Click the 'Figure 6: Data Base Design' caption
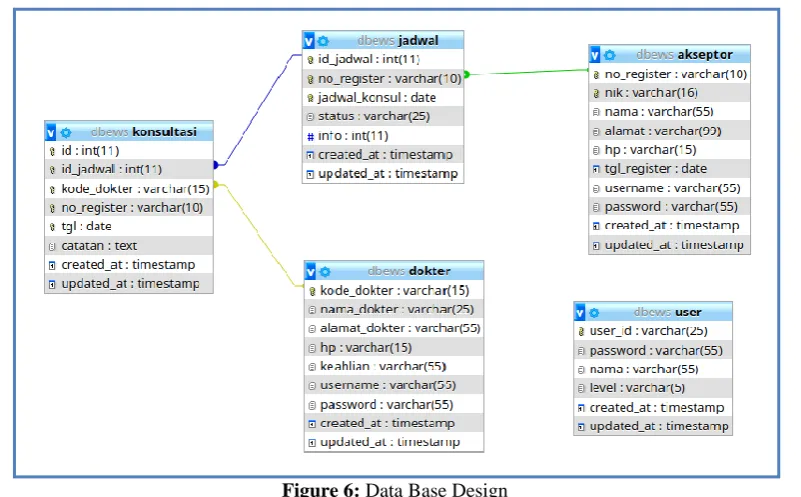This screenshot has width=801, height=497. click(x=394, y=489)
